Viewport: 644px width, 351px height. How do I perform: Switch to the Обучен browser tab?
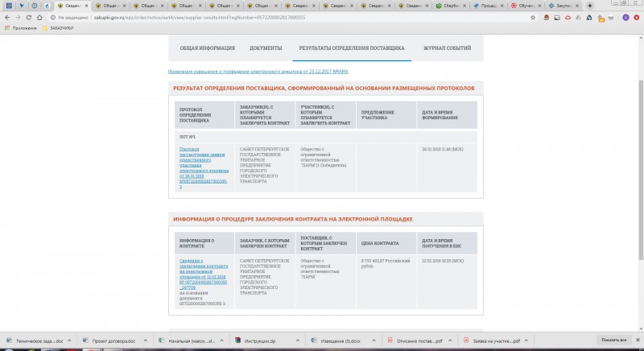click(527, 6)
